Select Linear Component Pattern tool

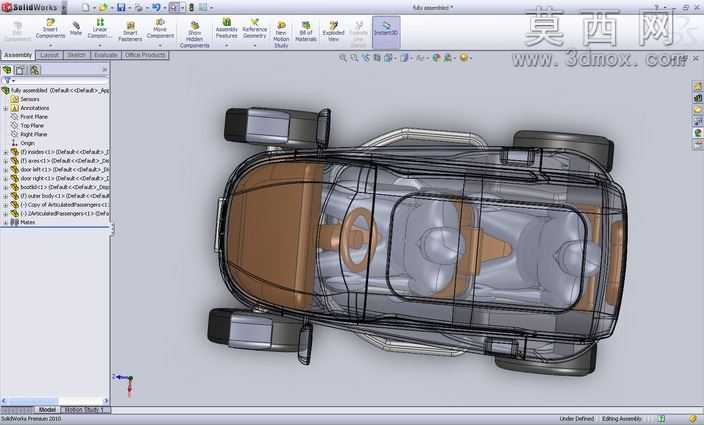(x=100, y=29)
